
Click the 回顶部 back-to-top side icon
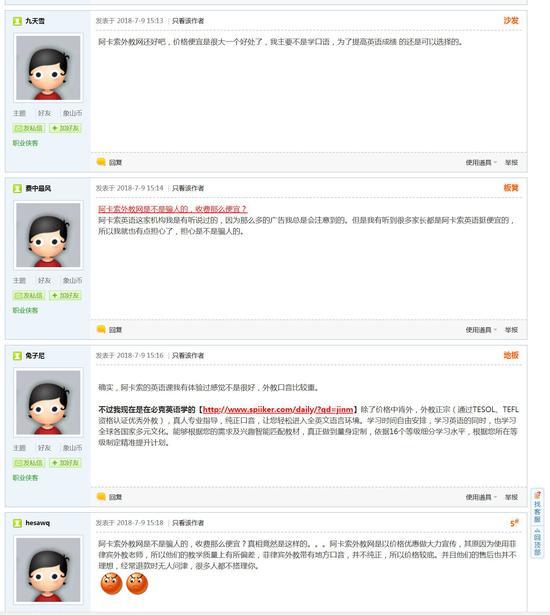537,542
